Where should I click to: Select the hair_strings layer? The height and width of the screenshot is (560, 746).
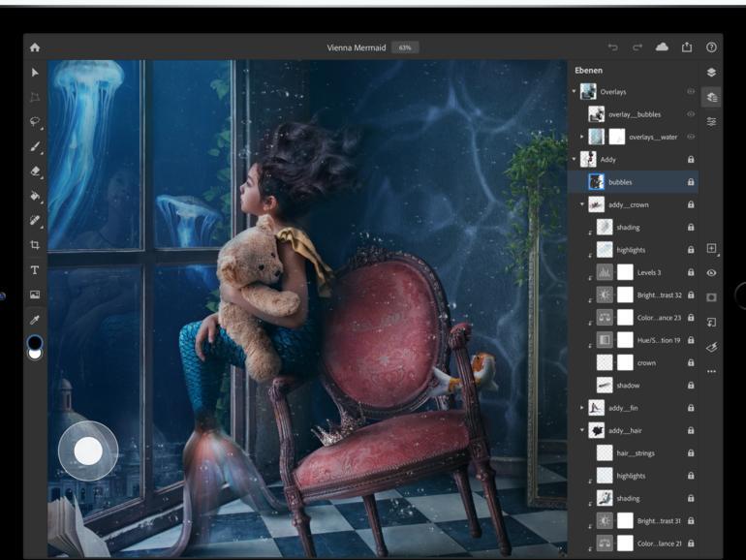[x=634, y=453]
